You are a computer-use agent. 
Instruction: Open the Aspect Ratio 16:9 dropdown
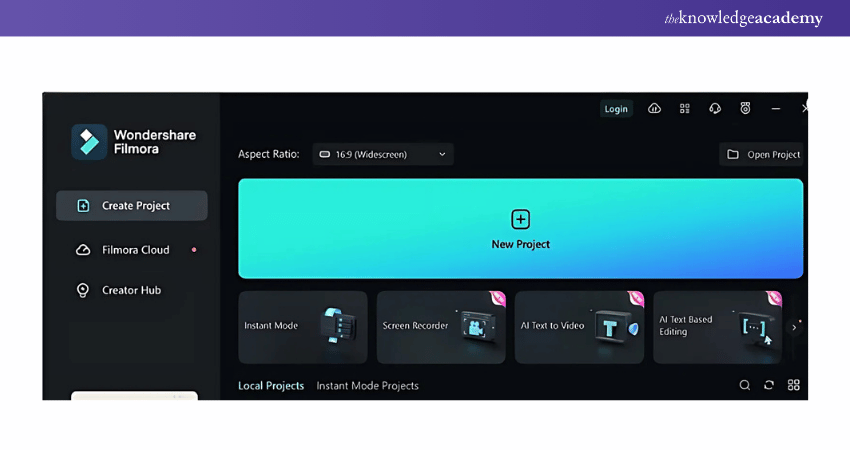383,154
